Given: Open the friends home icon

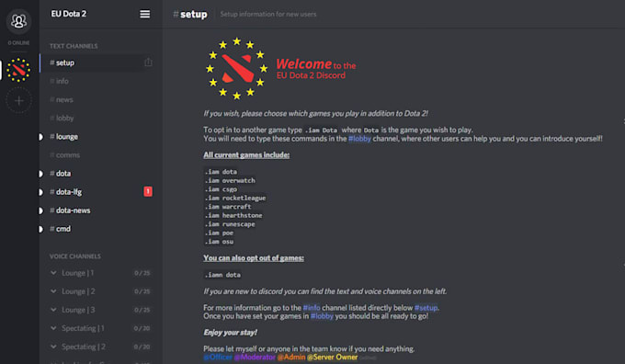Looking at the screenshot, I should click(x=18, y=21).
